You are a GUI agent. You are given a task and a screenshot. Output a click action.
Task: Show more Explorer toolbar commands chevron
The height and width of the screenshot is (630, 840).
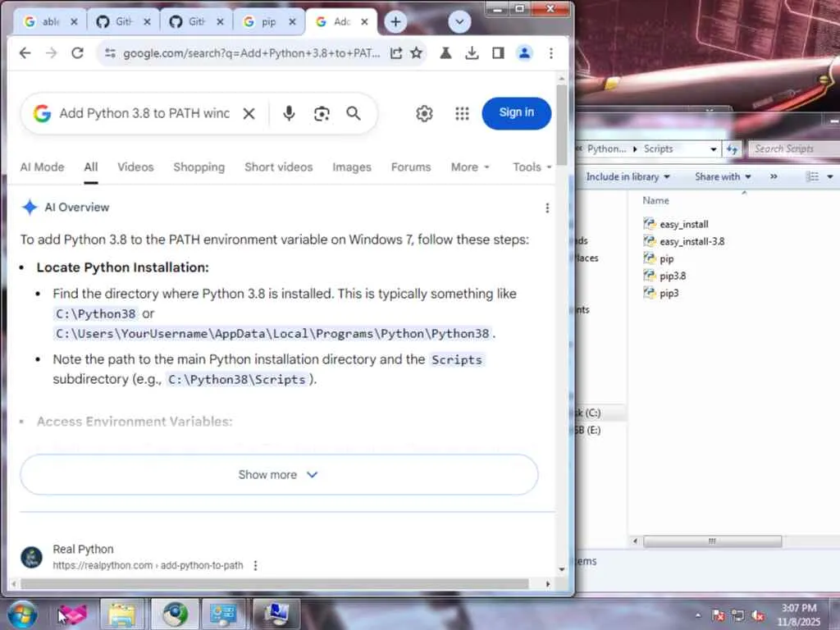coord(774,176)
